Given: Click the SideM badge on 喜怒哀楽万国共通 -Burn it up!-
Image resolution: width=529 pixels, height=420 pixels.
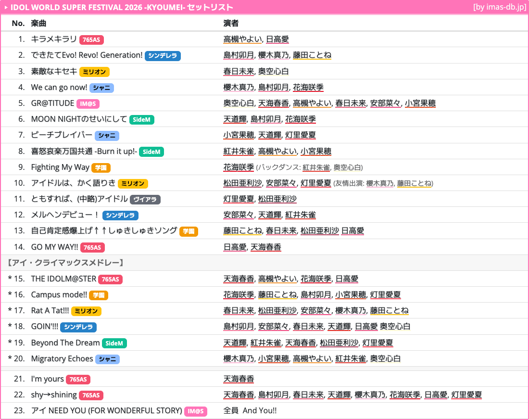Looking at the screenshot, I should (x=151, y=152).
